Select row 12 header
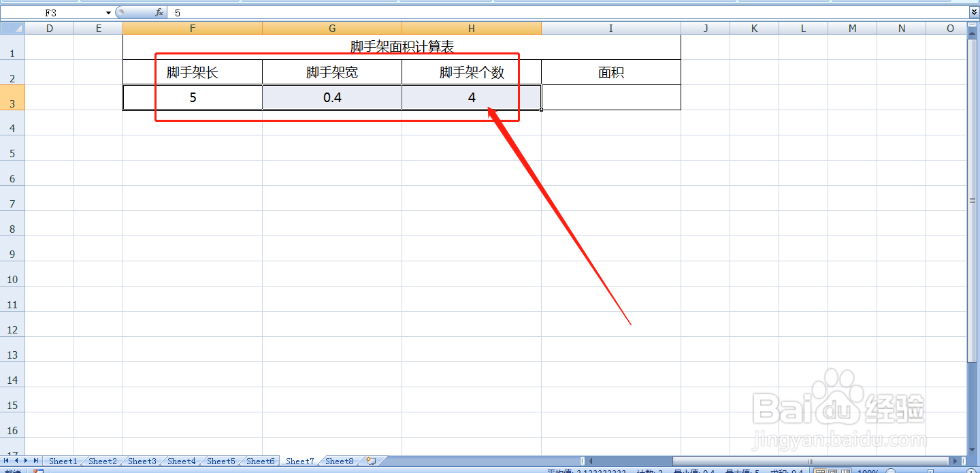 click(12, 324)
